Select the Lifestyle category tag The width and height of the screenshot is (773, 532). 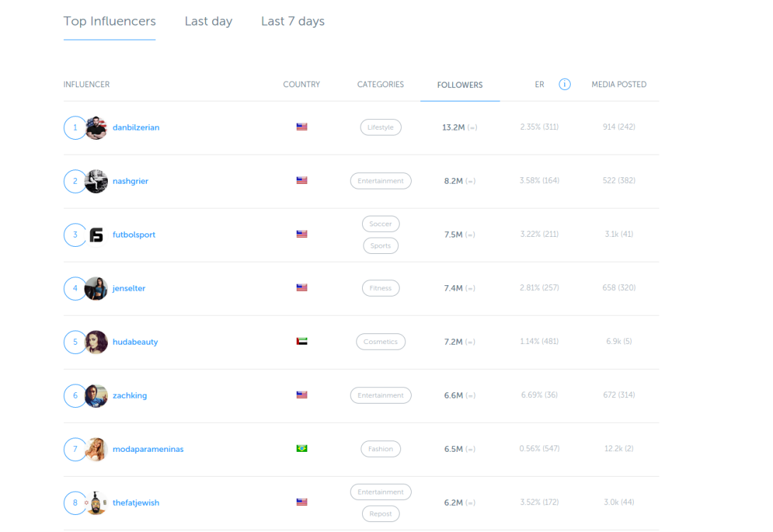point(380,127)
